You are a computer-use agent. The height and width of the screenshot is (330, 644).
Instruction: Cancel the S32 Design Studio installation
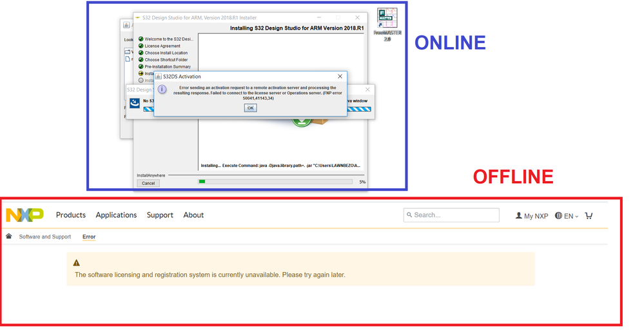click(148, 183)
